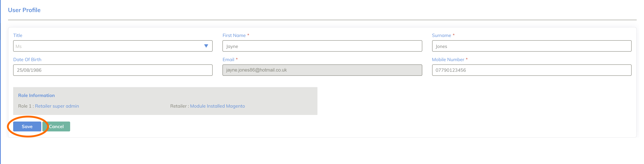The height and width of the screenshot is (164, 644).
Task: Click the User Profile page heading
Action: 24,10
